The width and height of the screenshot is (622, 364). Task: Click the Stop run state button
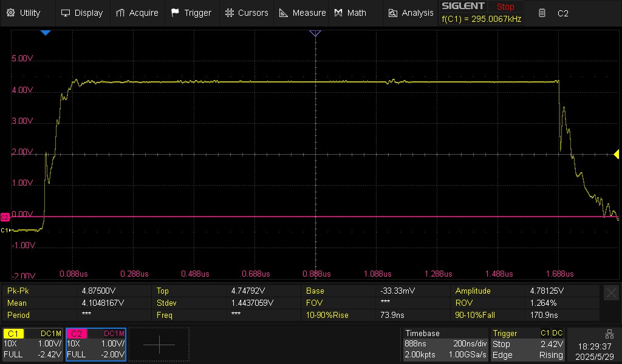[505, 7]
